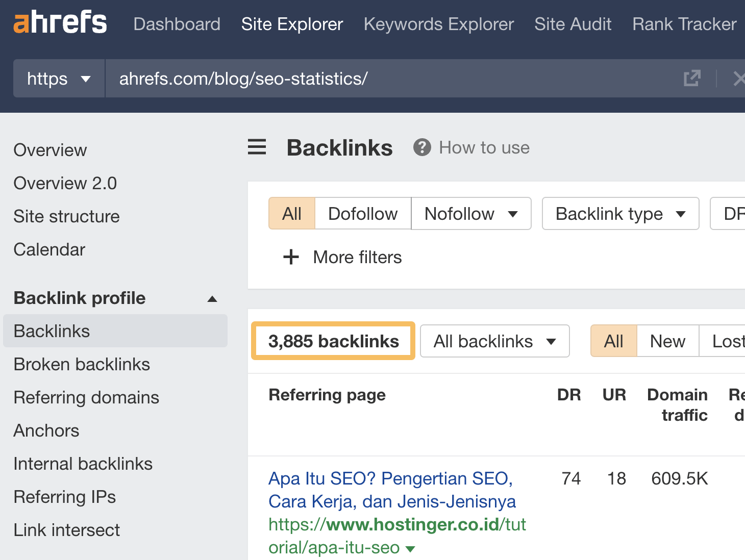The image size is (745, 560).
Task: Click the plus icon next to More filters
Action: tap(290, 257)
